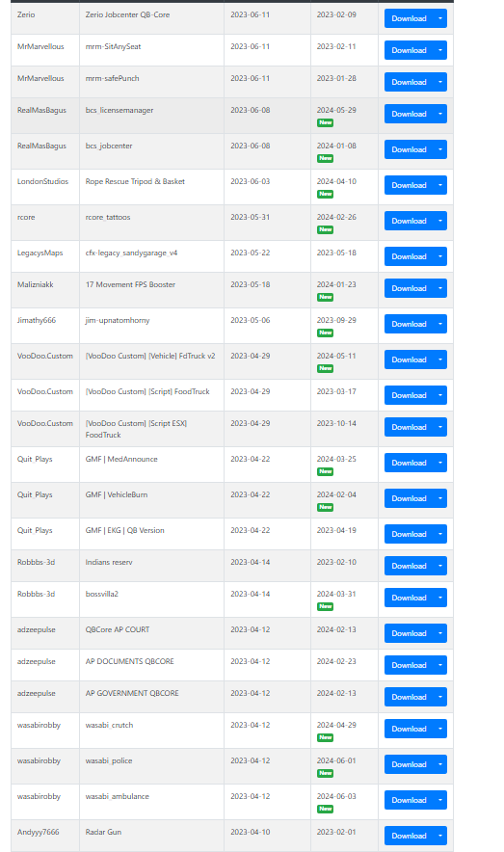Download Rope Rescue Tripod & Basket
The width and height of the screenshot is (504, 852).
point(409,185)
